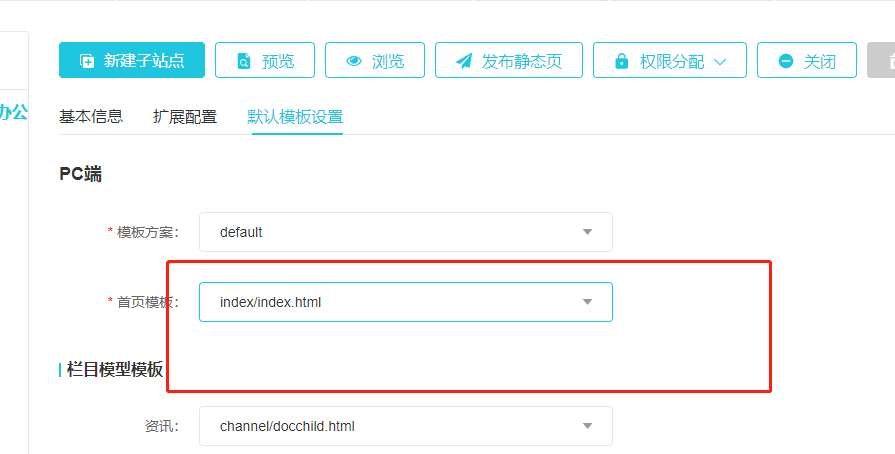Click the lock icon beside 权限分配

(622, 61)
